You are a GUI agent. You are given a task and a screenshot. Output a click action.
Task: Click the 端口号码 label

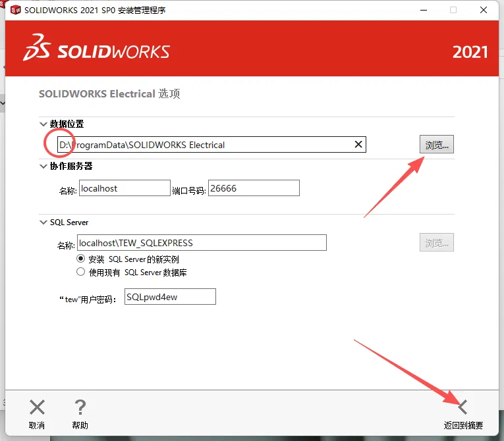coord(189,191)
